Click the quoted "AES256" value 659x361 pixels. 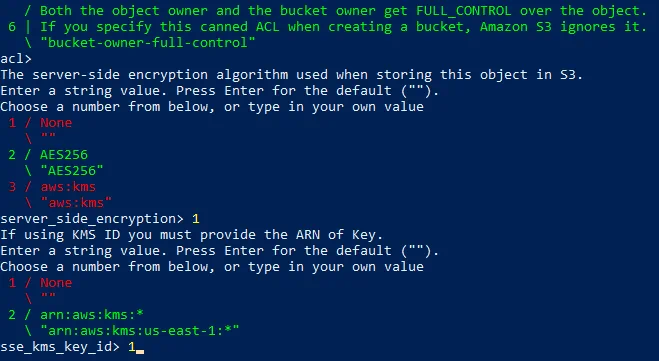coord(71,171)
